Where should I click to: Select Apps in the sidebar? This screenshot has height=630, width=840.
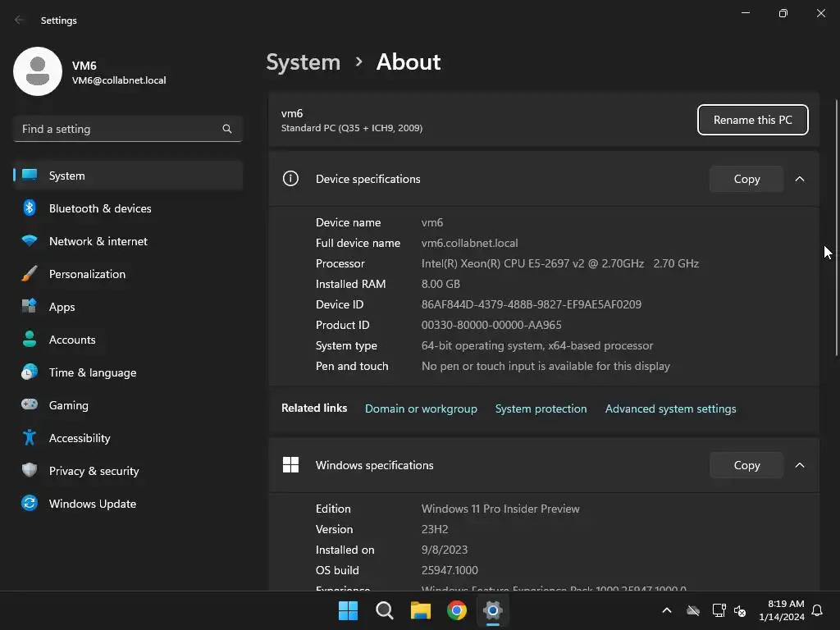tap(128, 307)
